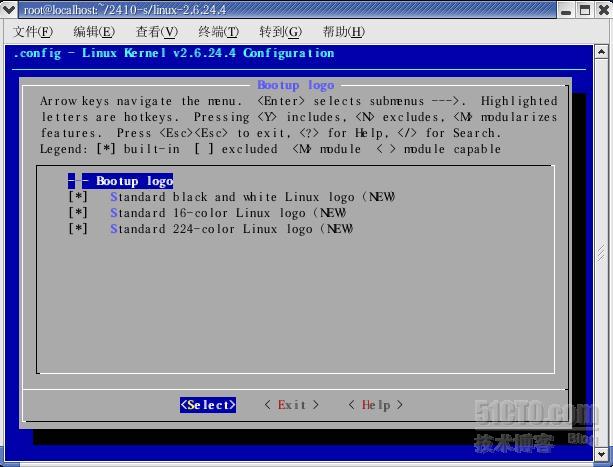Open the 文件(F) menu
Screen dimensions: 613x467
(33, 32)
